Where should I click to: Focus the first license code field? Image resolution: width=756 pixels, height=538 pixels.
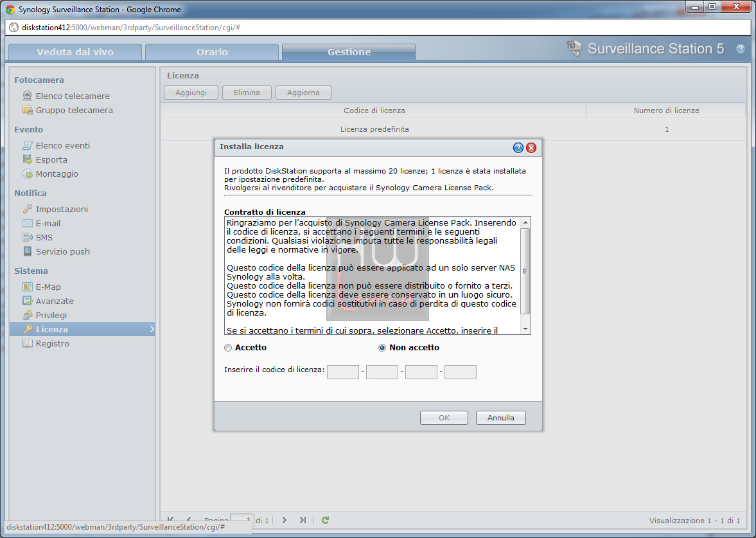(343, 372)
